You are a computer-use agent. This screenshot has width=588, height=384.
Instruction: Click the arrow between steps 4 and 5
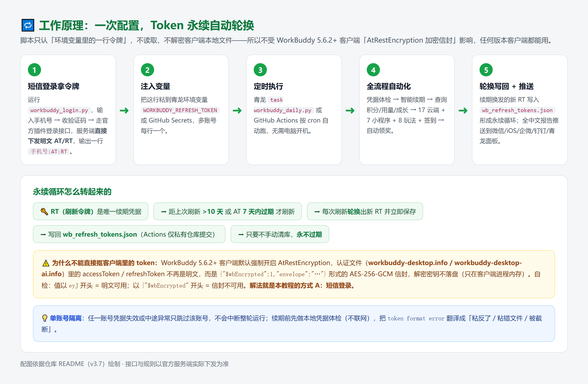click(463, 111)
